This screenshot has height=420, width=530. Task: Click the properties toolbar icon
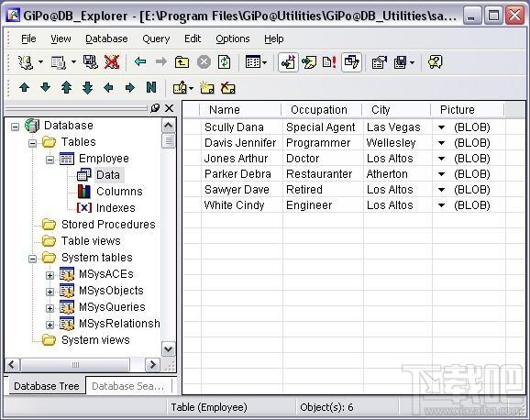point(380,62)
